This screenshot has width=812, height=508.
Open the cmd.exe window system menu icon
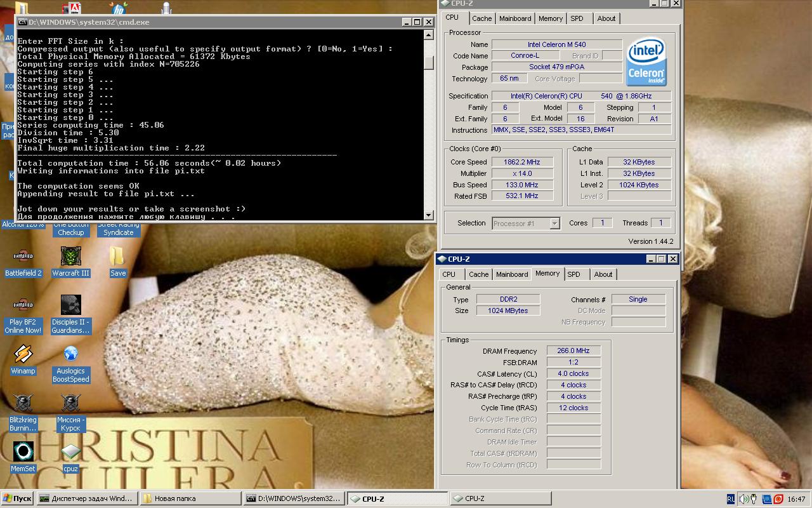(x=22, y=22)
